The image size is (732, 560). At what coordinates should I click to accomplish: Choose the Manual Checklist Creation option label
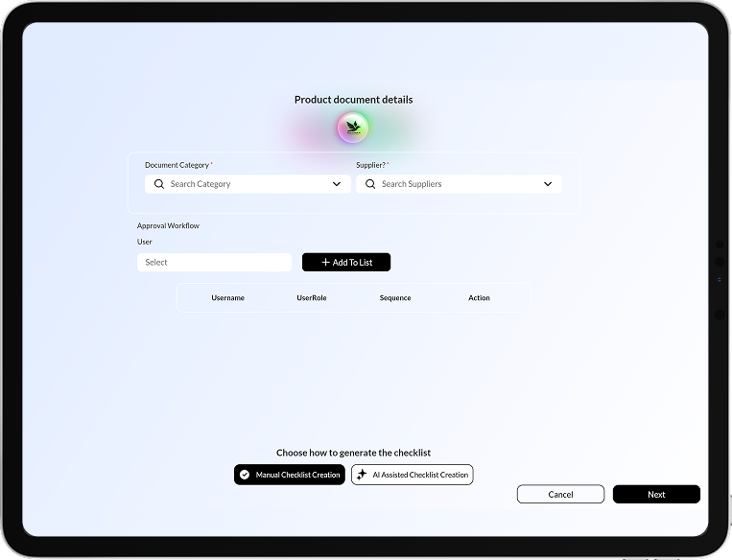297,475
